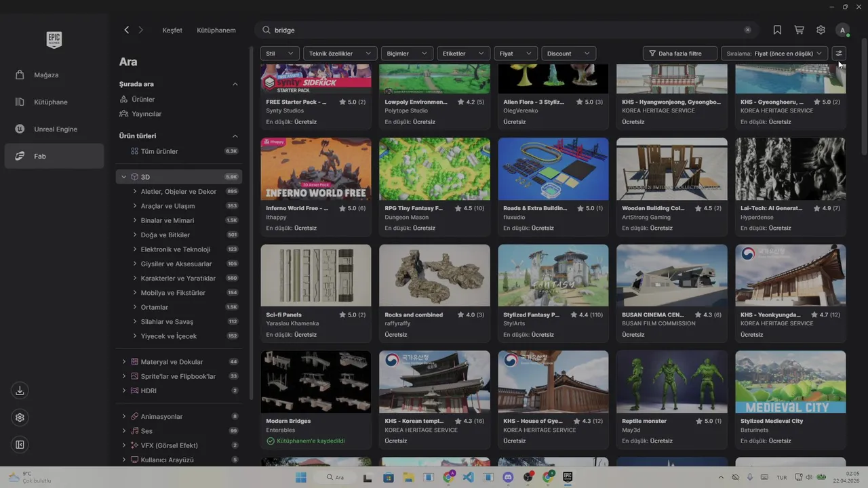Open Rocks and combined product title
868x488 pixels.
point(414,314)
